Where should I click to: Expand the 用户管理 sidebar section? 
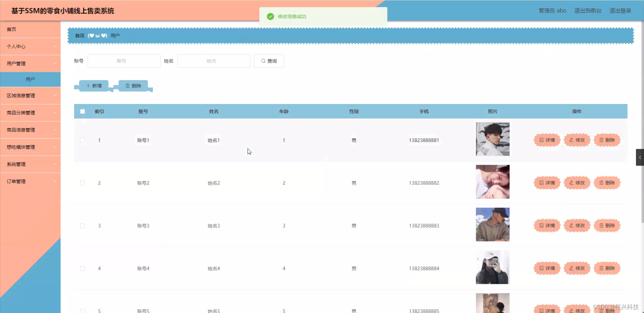pyautogui.click(x=30, y=63)
